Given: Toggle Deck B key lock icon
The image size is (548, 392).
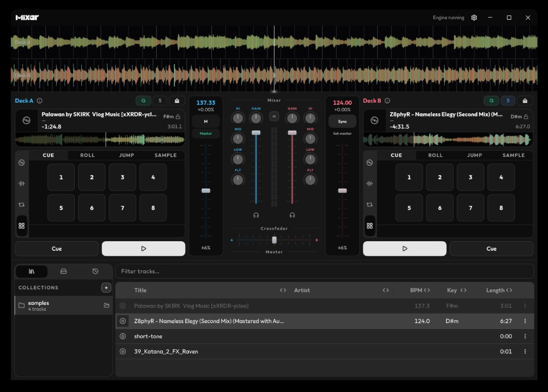Looking at the screenshot, I should click(x=526, y=117).
